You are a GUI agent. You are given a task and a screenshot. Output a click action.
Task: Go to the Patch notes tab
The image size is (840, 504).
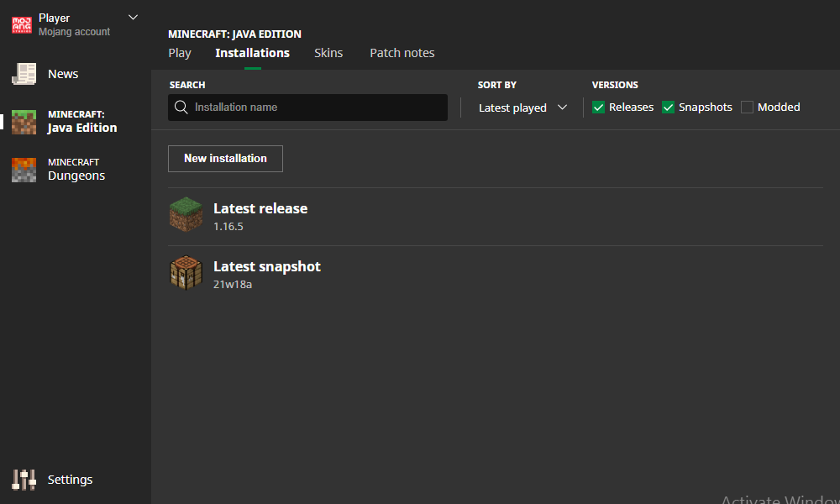[402, 53]
